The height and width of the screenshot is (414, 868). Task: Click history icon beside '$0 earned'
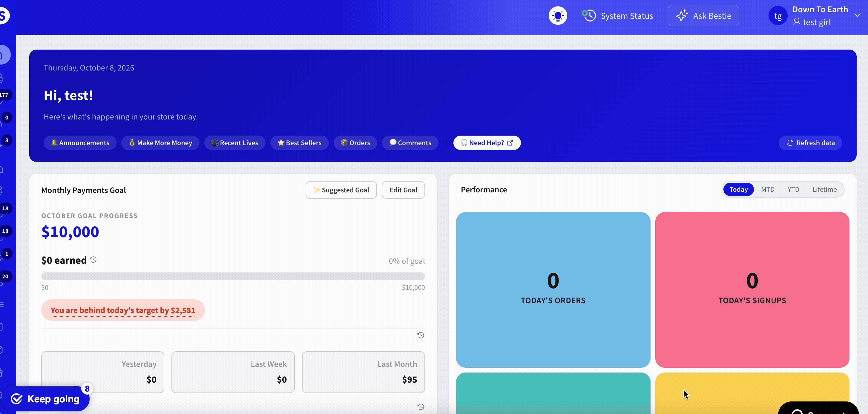tap(93, 260)
